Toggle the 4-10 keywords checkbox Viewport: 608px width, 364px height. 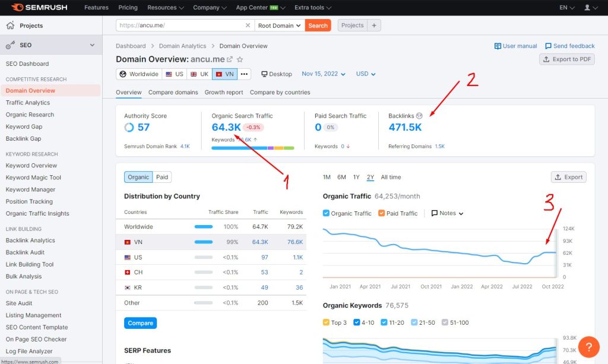pos(357,322)
